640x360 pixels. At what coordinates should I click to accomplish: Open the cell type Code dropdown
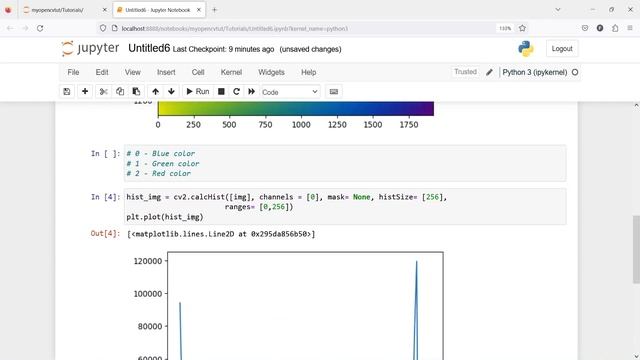tap(290, 92)
